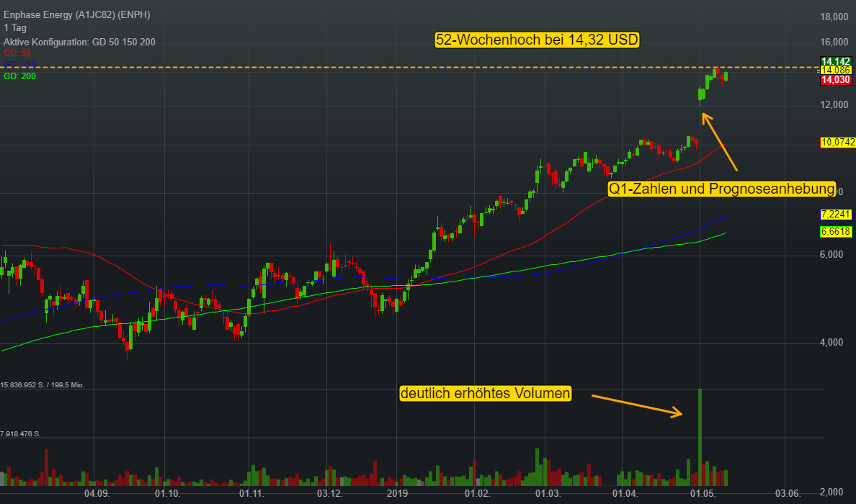This screenshot has height=504, width=856.
Task: Click the "52-Wochenhoch bei 14,32 USD" annotation label
Action: tap(537, 40)
